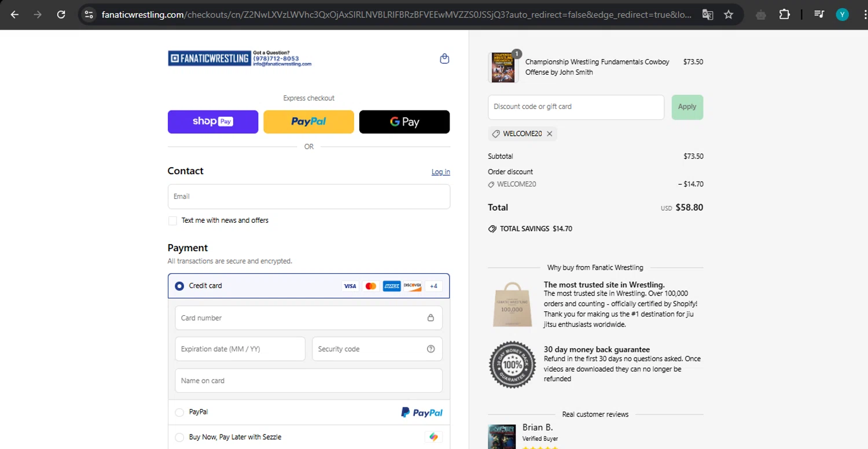
Task: Click the Amex card icon
Action: click(x=392, y=286)
